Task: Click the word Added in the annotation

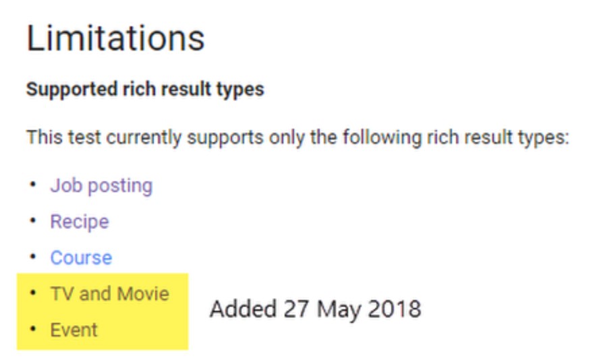Action: tap(243, 309)
